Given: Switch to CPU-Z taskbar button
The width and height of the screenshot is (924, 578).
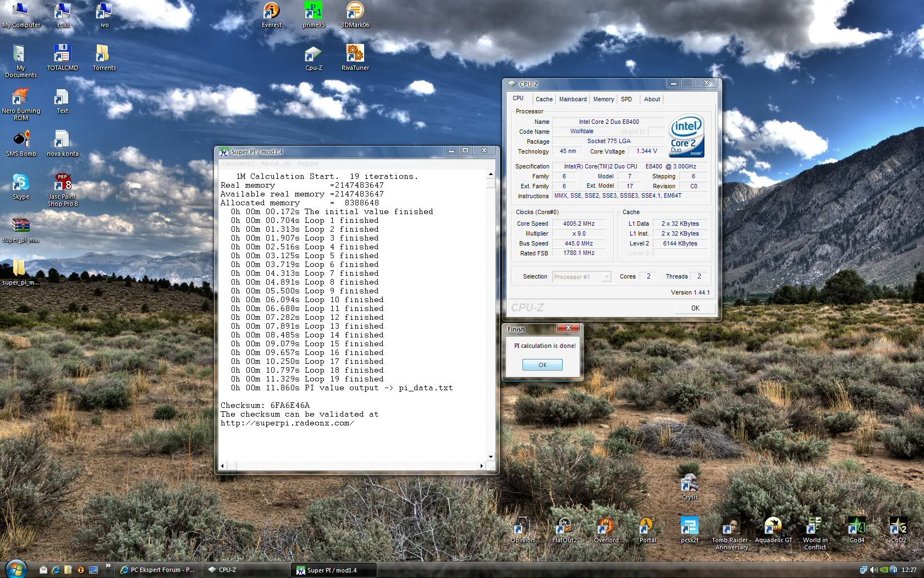Looking at the screenshot, I should [x=246, y=570].
